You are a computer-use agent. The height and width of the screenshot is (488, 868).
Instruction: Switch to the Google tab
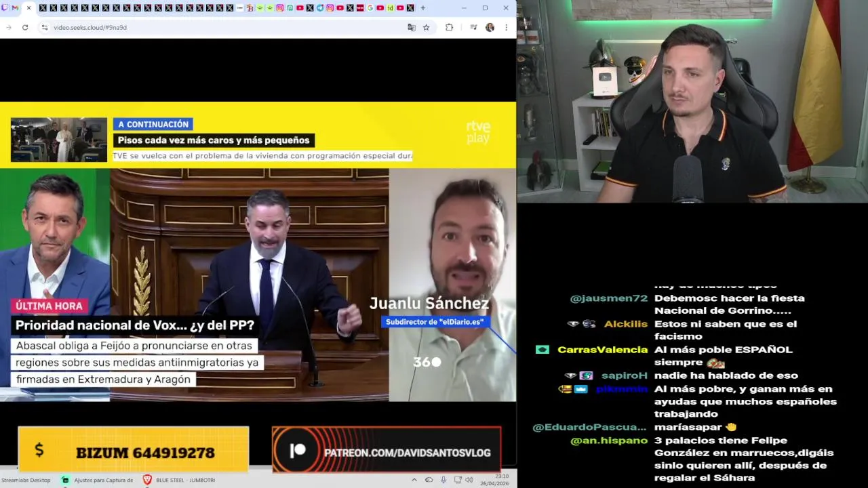point(370,7)
